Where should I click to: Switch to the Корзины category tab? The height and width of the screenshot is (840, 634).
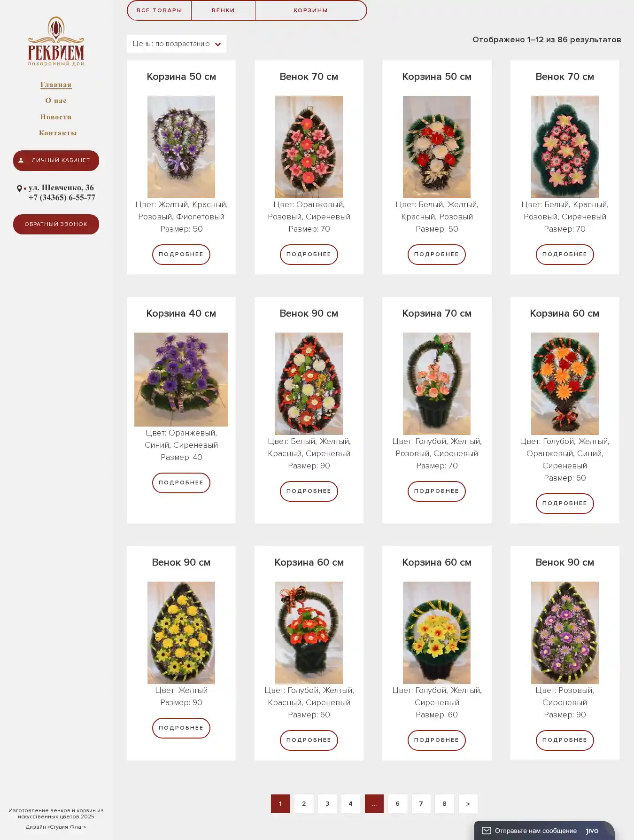pyautogui.click(x=310, y=10)
